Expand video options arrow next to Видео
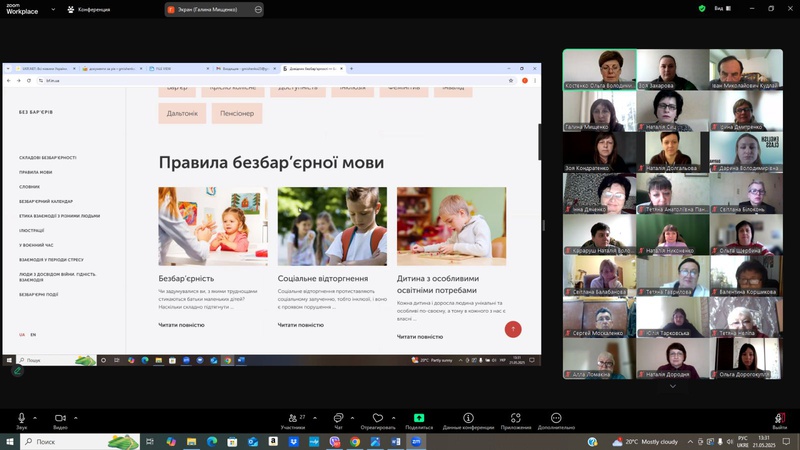The height and width of the screenshot is (450, 800). point(75,418)
